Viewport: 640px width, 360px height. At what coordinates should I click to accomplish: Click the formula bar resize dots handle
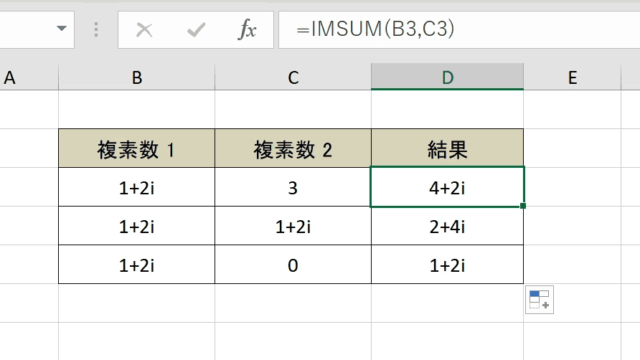96,30
